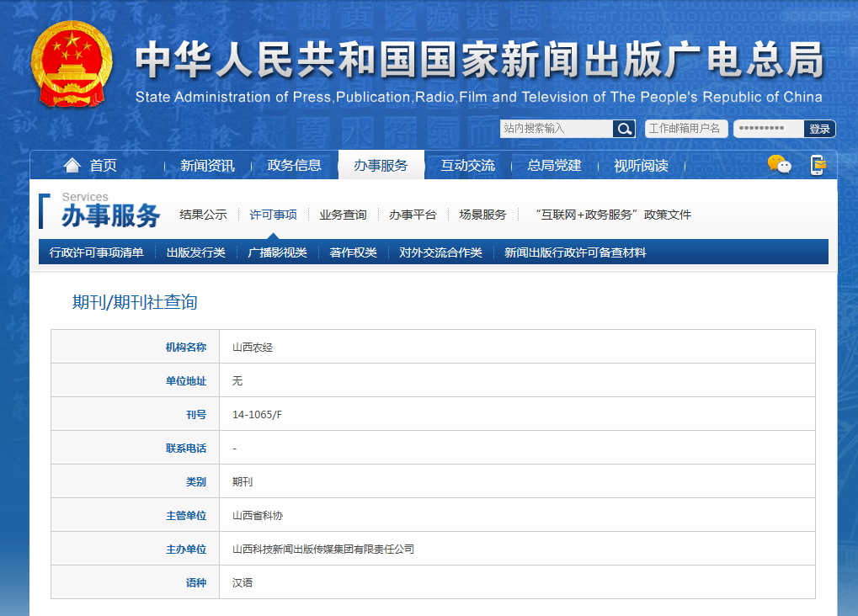Click the value 山西农经
Viewport: 858px width, 616px height.
click(x=253, y=347)
